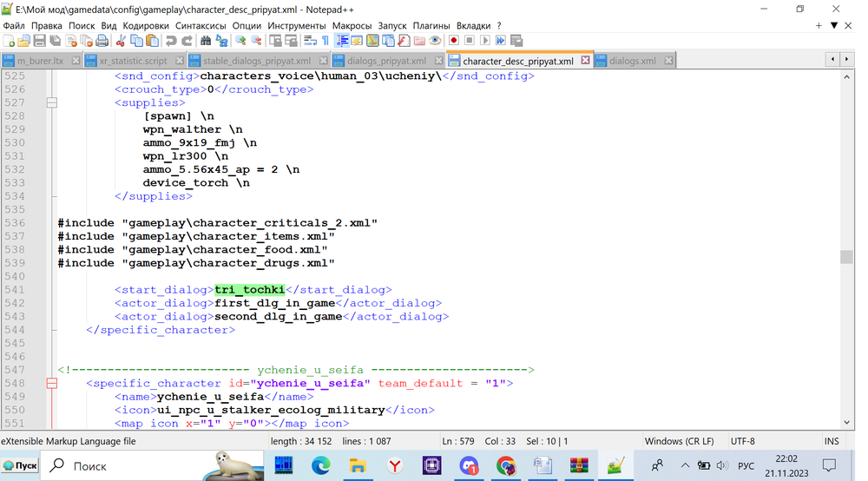
Task: Collapse the specific_character fold at line 548
Action: tap(51, 383)
